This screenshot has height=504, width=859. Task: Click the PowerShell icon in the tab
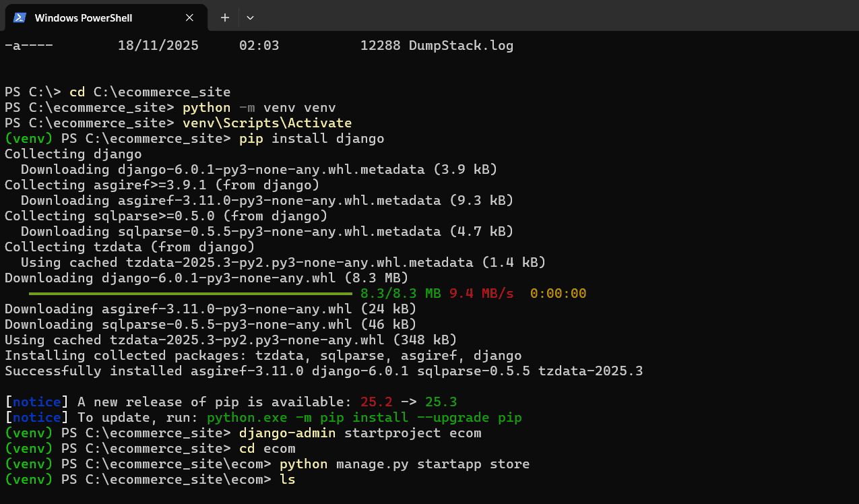[20, 18]
